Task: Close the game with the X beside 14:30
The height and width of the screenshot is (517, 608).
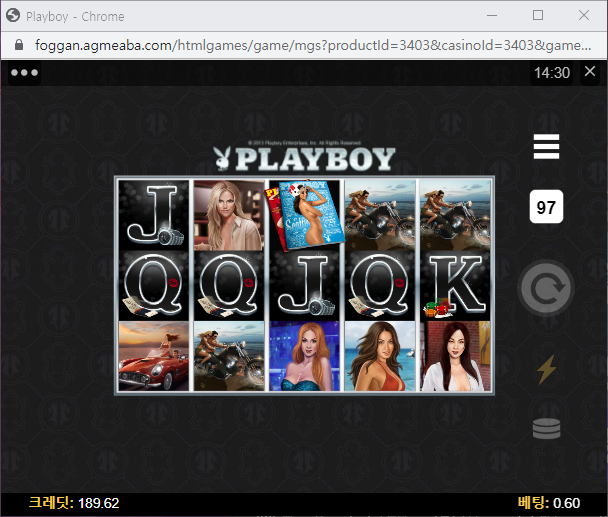Action: (x=590, y=71)
